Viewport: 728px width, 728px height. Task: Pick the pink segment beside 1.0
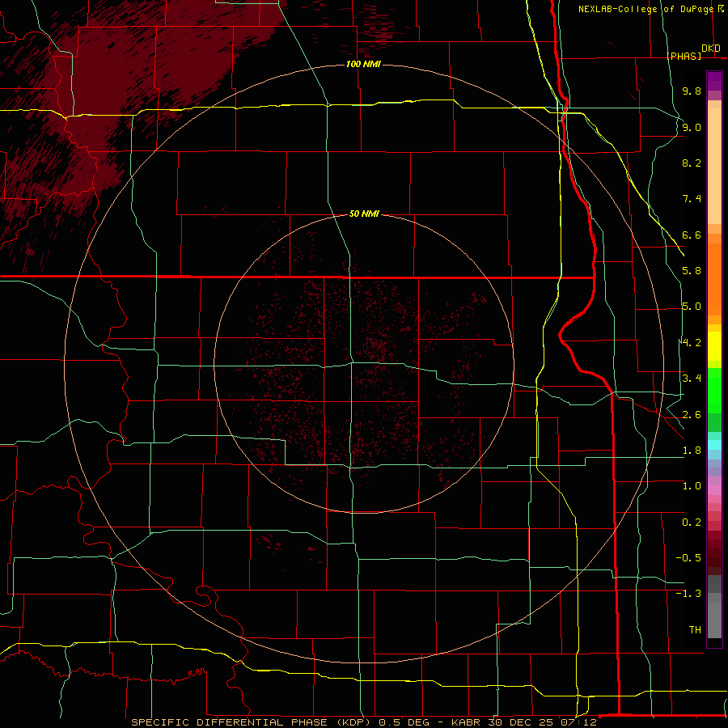click(x=714, y=490)
